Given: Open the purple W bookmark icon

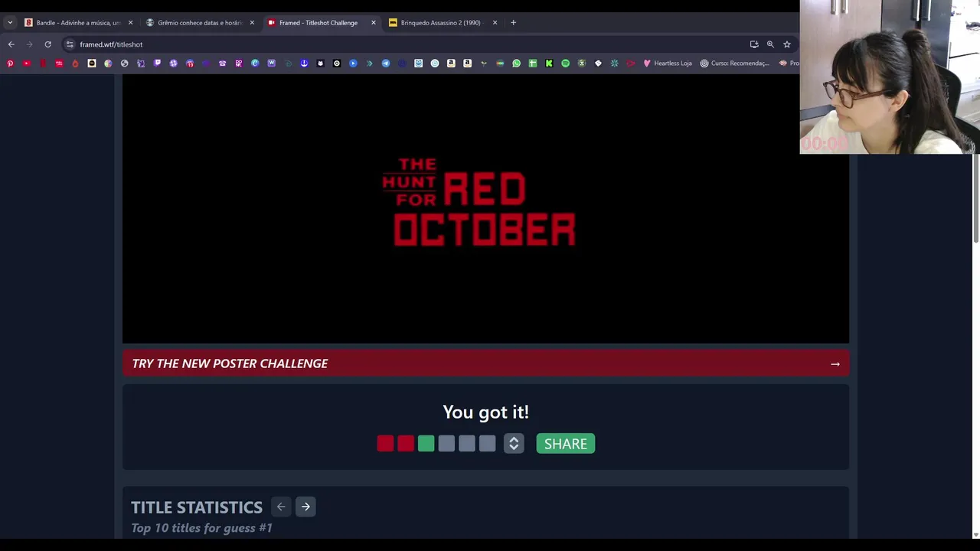Looking at the screenshot, I should click(x=272, y=63).
